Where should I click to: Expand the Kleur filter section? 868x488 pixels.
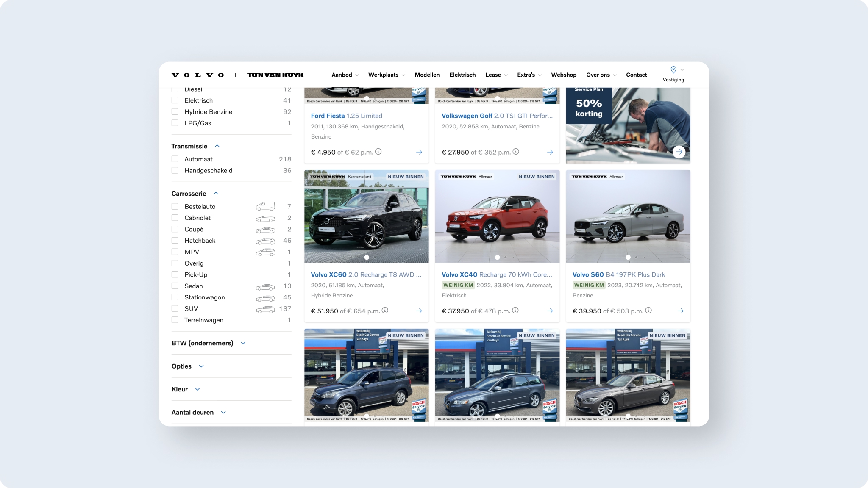tap(198, 389)
